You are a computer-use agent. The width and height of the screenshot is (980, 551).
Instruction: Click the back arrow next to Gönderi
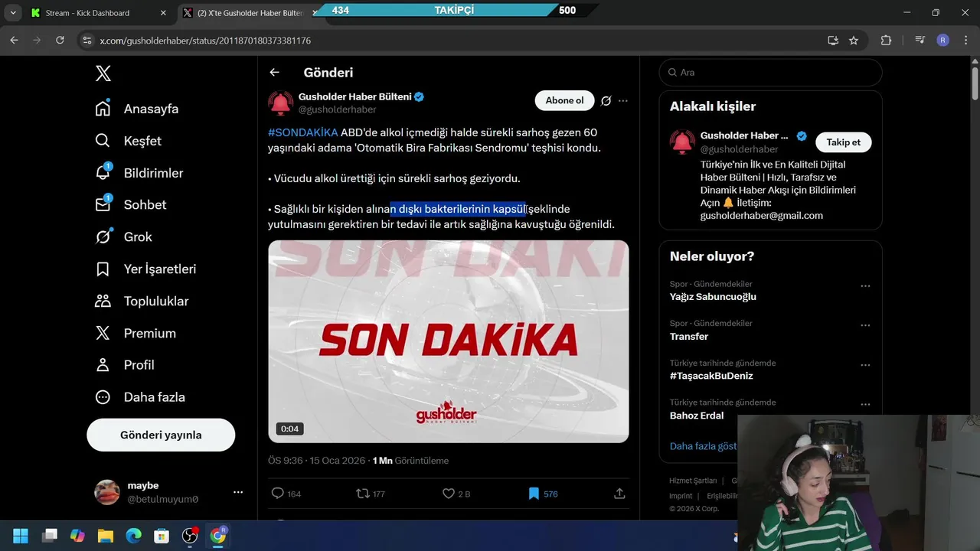pyautogui.click(x=275, y=73)
